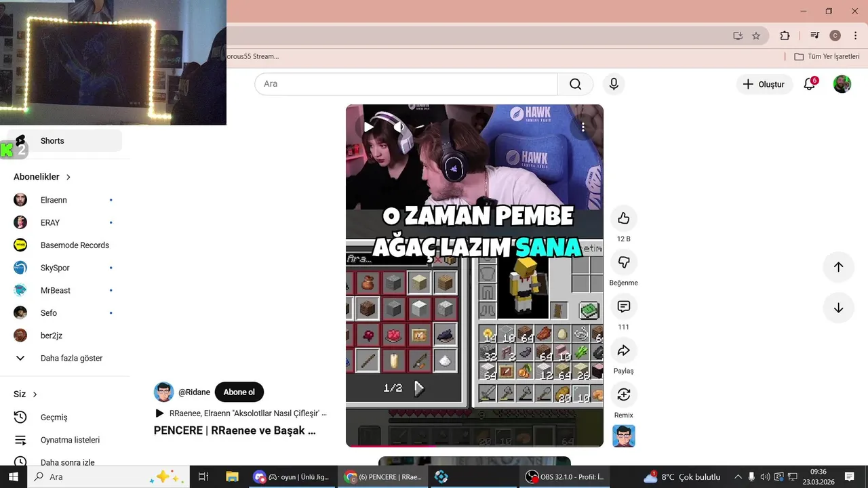Open the system volume control
Viewport: 868px width, 488px height.
(765, 477)
